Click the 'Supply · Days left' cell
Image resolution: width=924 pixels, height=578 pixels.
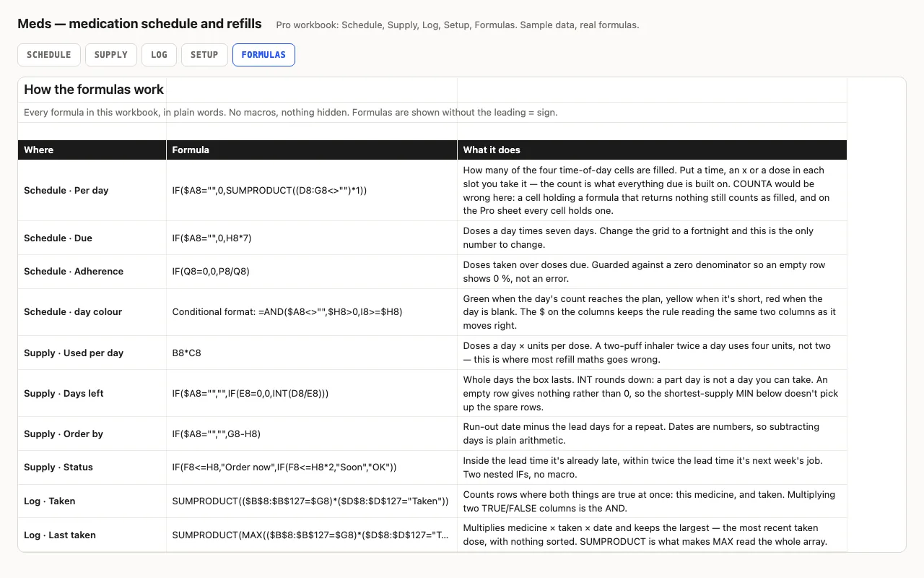92,393
